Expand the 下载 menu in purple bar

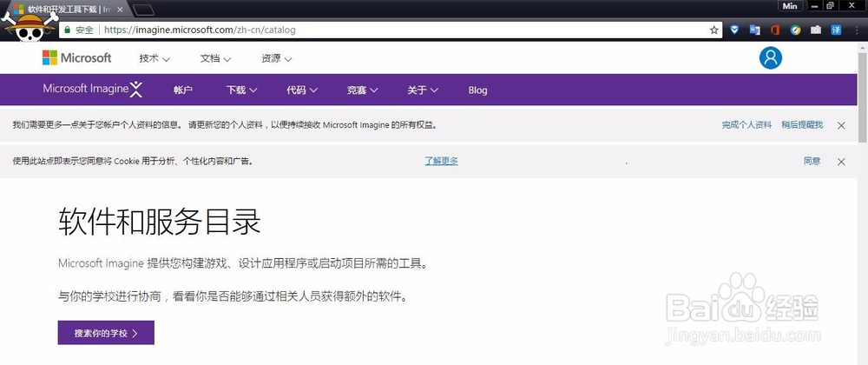point(241,90)
